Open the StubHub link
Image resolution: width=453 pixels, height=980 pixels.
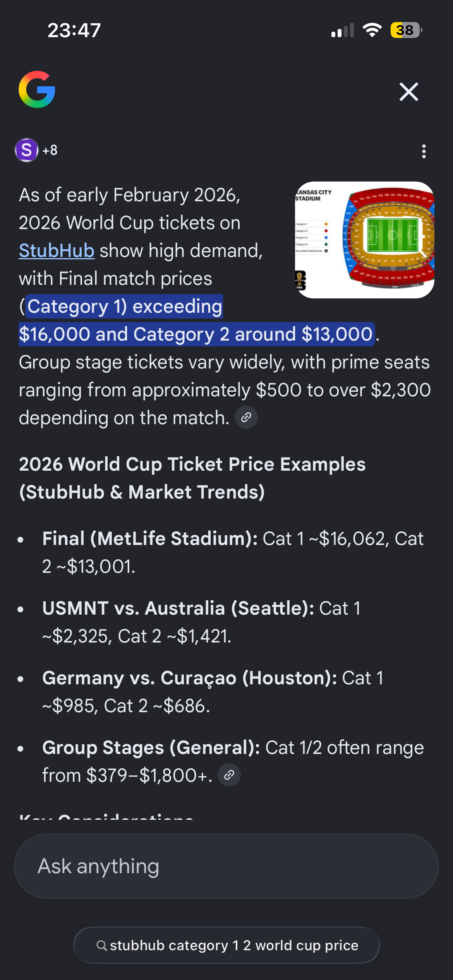pyautogui.click(x=57, y=251)
